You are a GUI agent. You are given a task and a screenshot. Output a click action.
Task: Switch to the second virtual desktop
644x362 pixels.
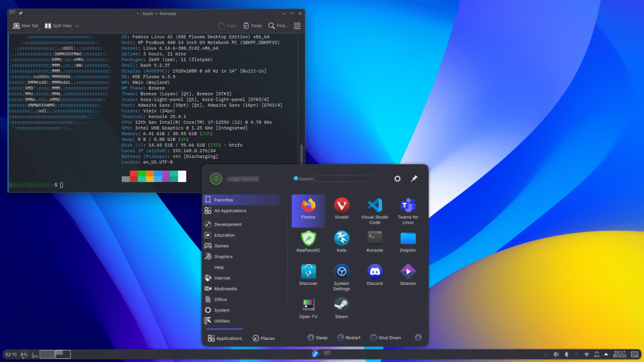click(x=63, y=354)
